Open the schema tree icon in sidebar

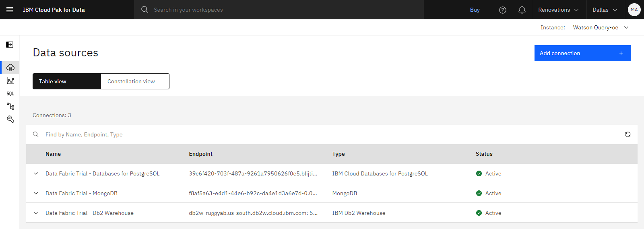[10, 106]
